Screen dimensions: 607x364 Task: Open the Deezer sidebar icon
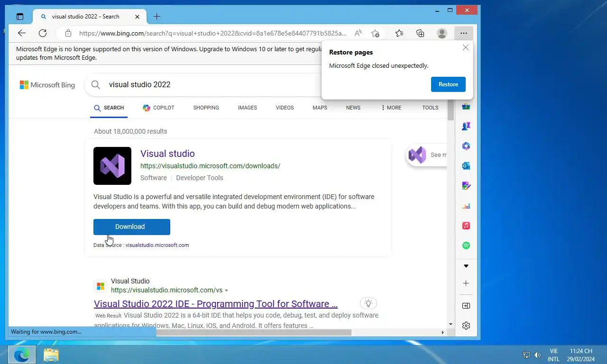pos(466,206)
